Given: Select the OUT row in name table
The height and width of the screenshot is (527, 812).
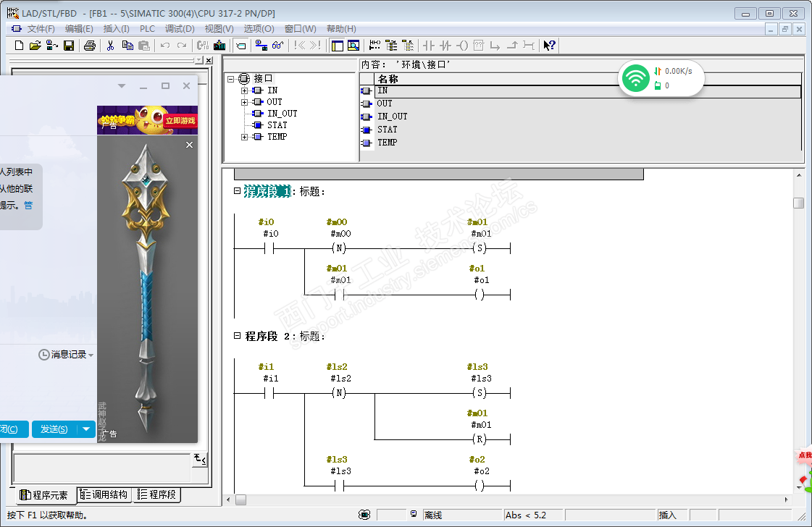Looking at the screenshot, I should pos(580,104).
